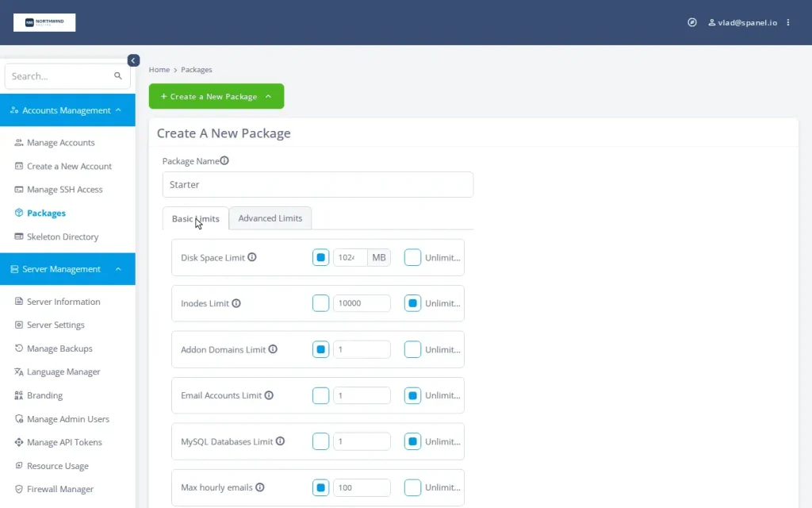Click the Packages breadcrumb
The image size is (812, 508).
[x=197, y=70]
